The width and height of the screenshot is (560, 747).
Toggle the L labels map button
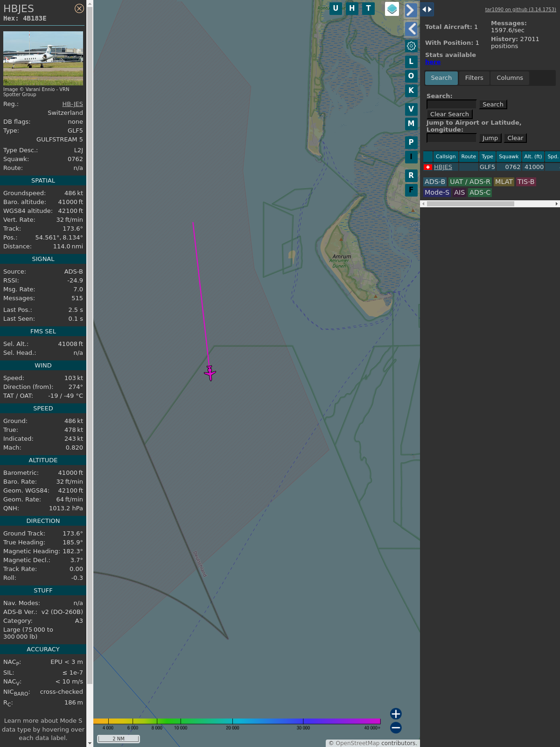[x=411, y=62]
